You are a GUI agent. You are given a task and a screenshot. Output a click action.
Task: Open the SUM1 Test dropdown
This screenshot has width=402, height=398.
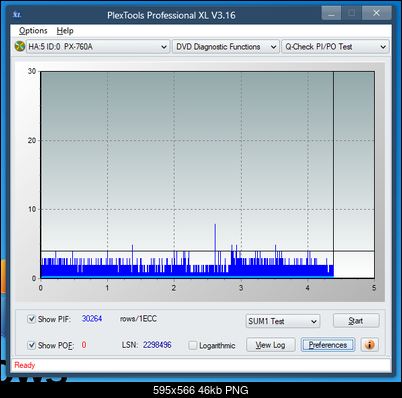click(283, 321)
